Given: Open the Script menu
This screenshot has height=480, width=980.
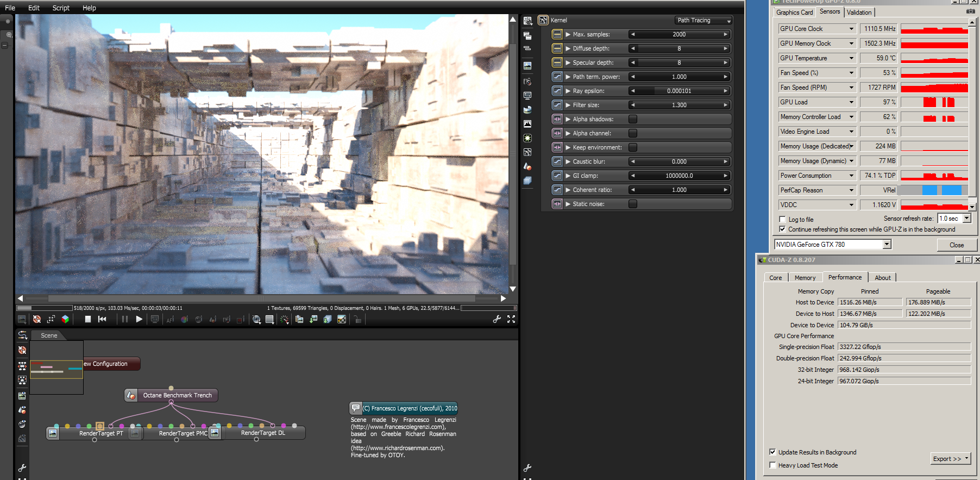Looking at the screenshot, I should pos(61,8).
